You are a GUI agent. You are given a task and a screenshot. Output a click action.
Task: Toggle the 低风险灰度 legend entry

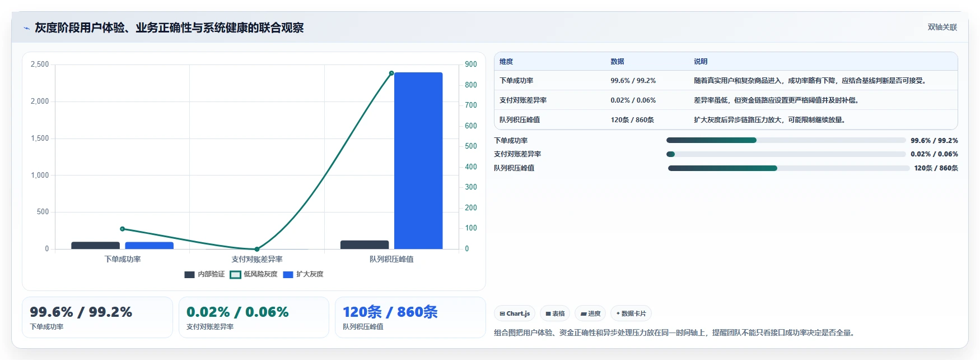pyautogui.click(x=254, y=274)
